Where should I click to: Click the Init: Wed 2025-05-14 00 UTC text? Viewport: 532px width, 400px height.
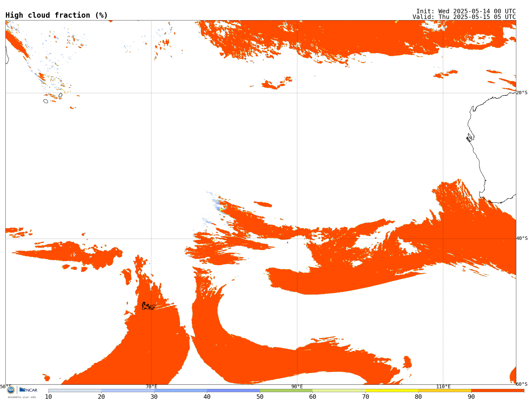tap(466, 11)
